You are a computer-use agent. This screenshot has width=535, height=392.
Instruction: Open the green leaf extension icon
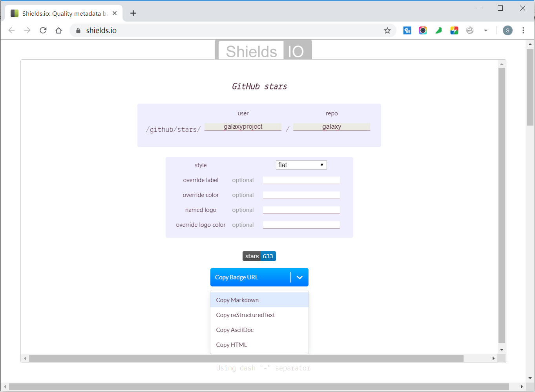(438, 30)
